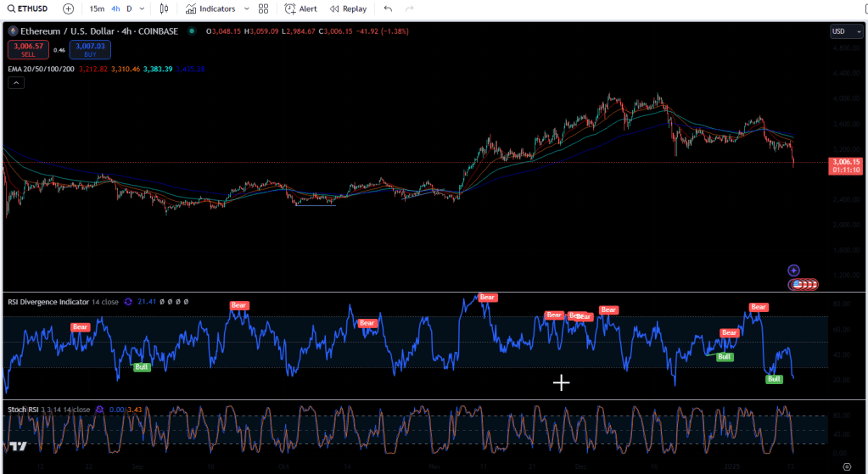This screenshot has width=868, height=474.
Task: Click the redo arrow icon
Action: pyautogui.click(x=410, y=8)
